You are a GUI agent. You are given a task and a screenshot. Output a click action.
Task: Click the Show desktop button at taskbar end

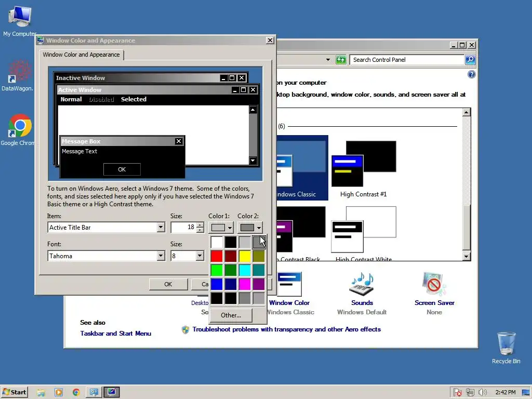pos(526,393)
